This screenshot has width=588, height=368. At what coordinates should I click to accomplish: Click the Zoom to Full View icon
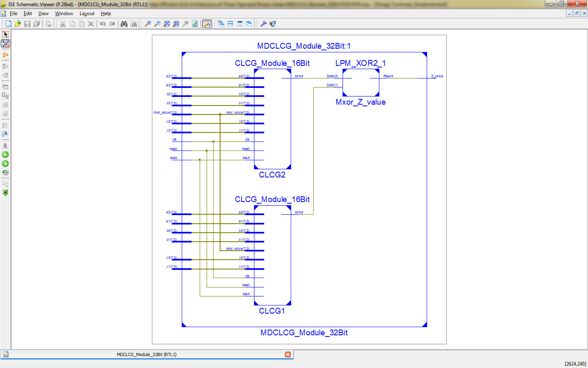pyautogui.click(x=167, y=24)
